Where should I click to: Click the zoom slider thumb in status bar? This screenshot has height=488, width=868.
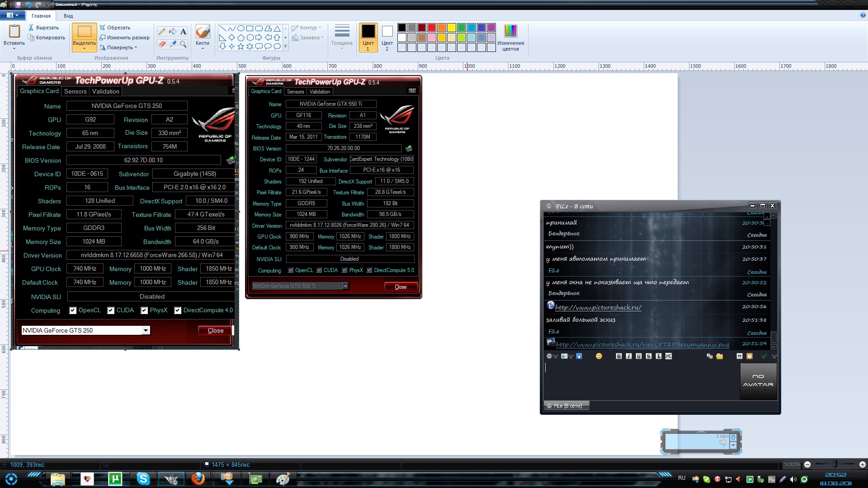[835, 464]
